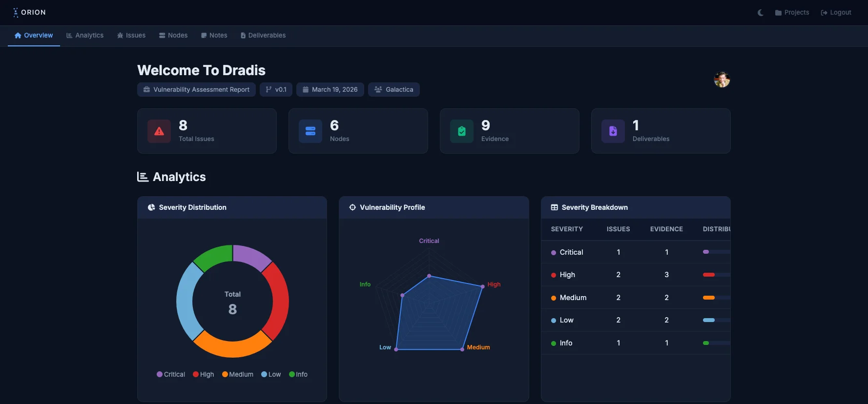Open the Deliverables tab
This screenshot has height=404, width=868.
click(263, 36)
